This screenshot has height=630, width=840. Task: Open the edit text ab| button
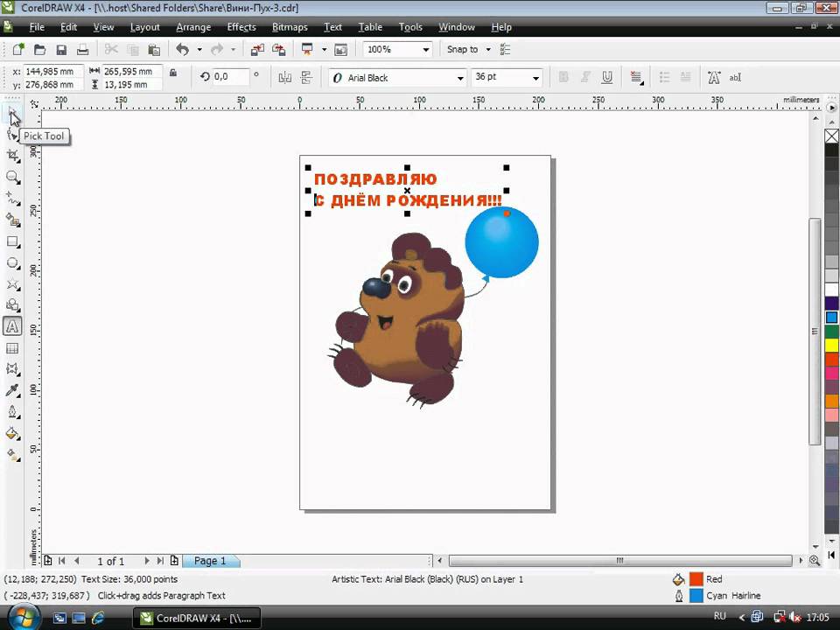pos(735,77)
